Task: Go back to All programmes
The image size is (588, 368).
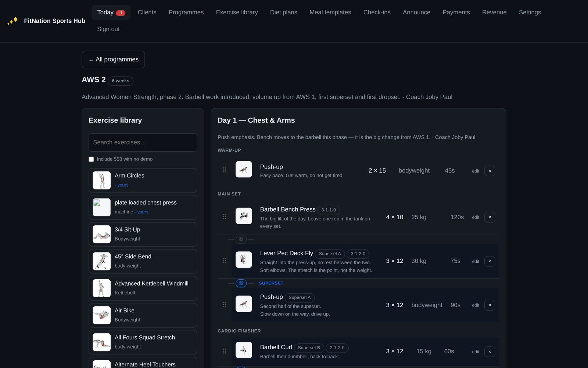Action: click(x=113, y=60)
